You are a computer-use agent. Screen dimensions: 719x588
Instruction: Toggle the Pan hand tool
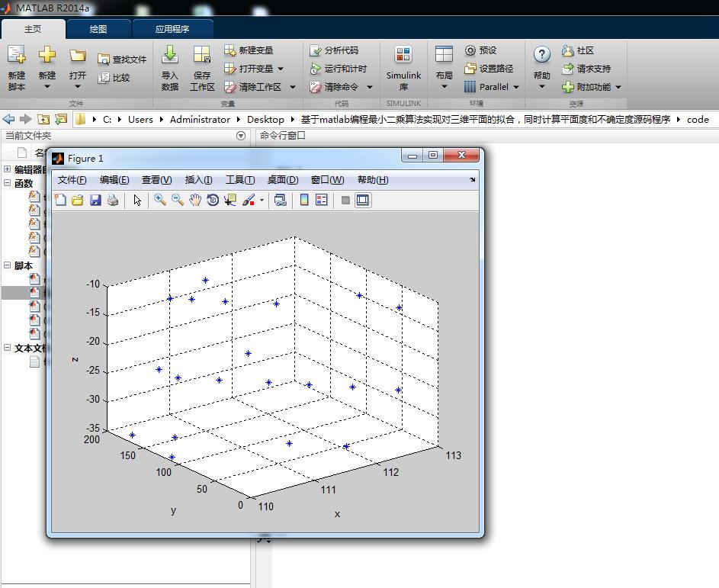[x=195, y=200]
